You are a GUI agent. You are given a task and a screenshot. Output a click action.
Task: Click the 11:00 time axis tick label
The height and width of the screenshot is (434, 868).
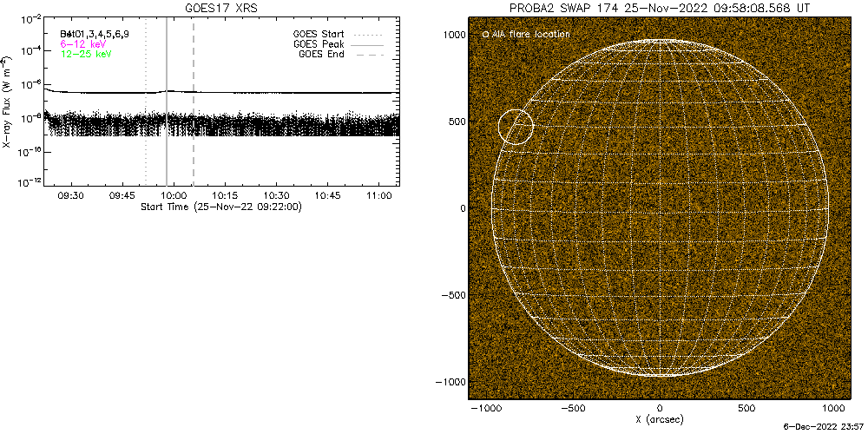click(378, 196)
